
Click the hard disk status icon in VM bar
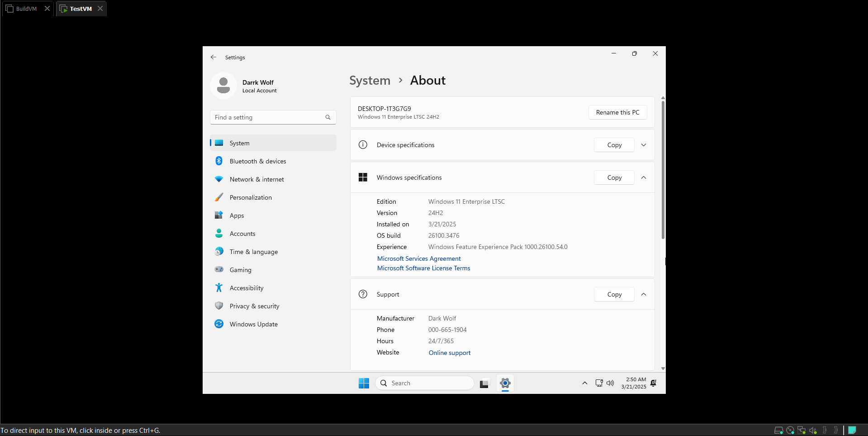[x=778, y=430]
